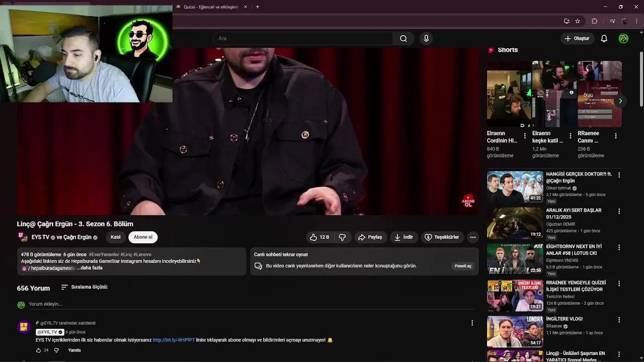Image resolution: width=644 pixels, height=362 pixels.
Task: Dislike the pinned EYS_TV comment
Action: (56, 350)
